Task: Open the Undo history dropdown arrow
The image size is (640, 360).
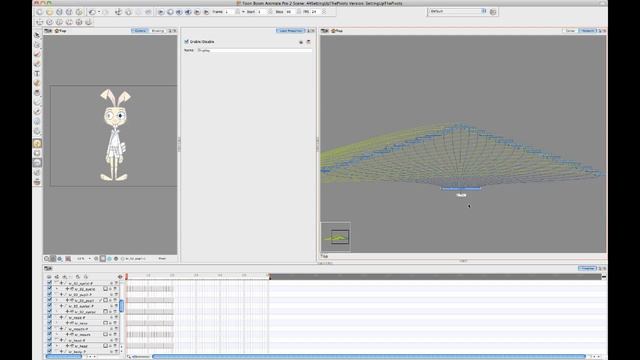Action: tap(99, 12)
